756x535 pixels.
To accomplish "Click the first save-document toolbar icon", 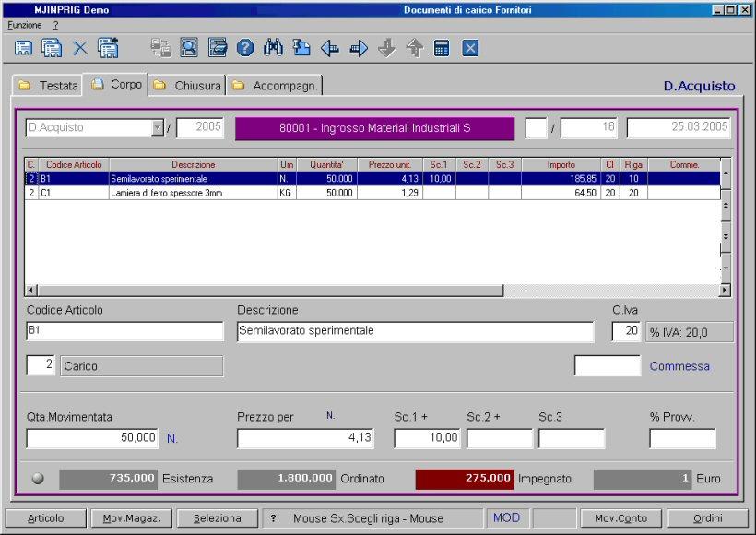I will (23, 48).
